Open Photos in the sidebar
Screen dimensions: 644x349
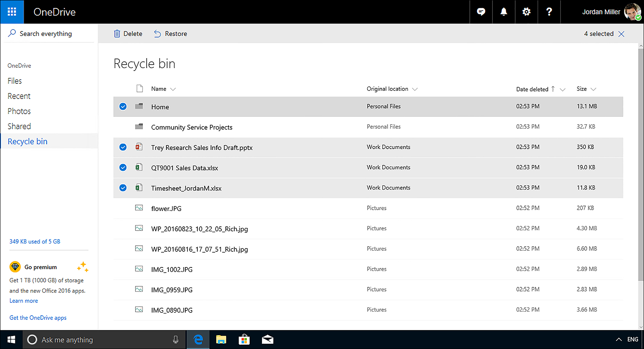point(19,111)
